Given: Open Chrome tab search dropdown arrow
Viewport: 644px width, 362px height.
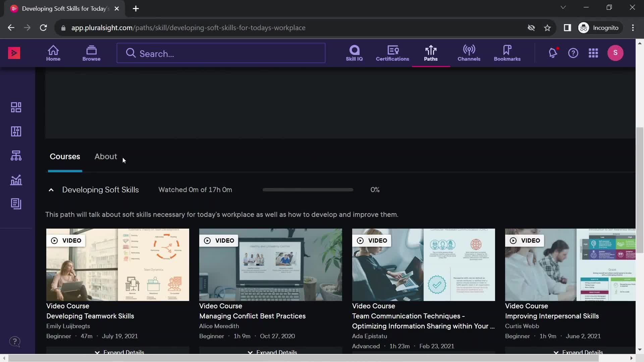Looking at the screenshot, I should [563, 7].
